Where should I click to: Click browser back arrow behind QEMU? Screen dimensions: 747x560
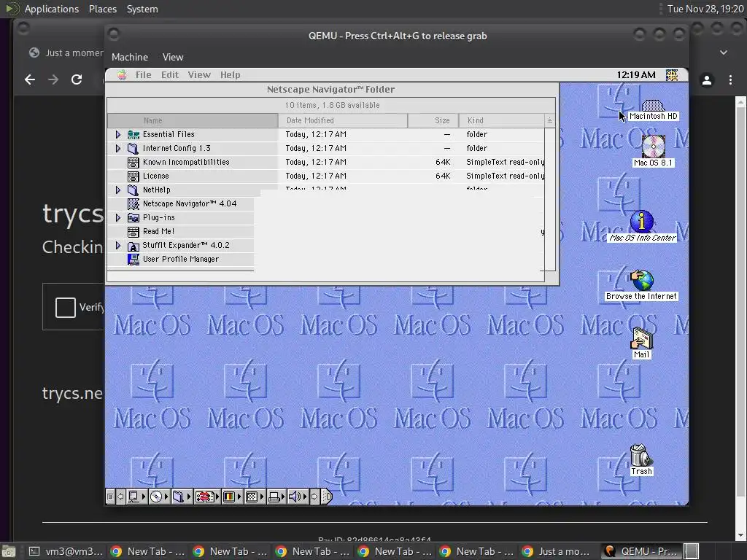tap(30, 79)
